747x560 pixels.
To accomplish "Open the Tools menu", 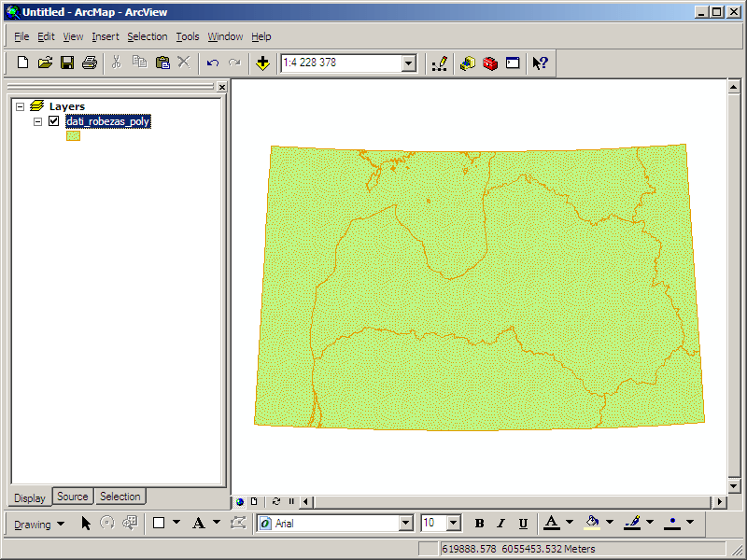I will pyautogui.click(x=188, y=36).
